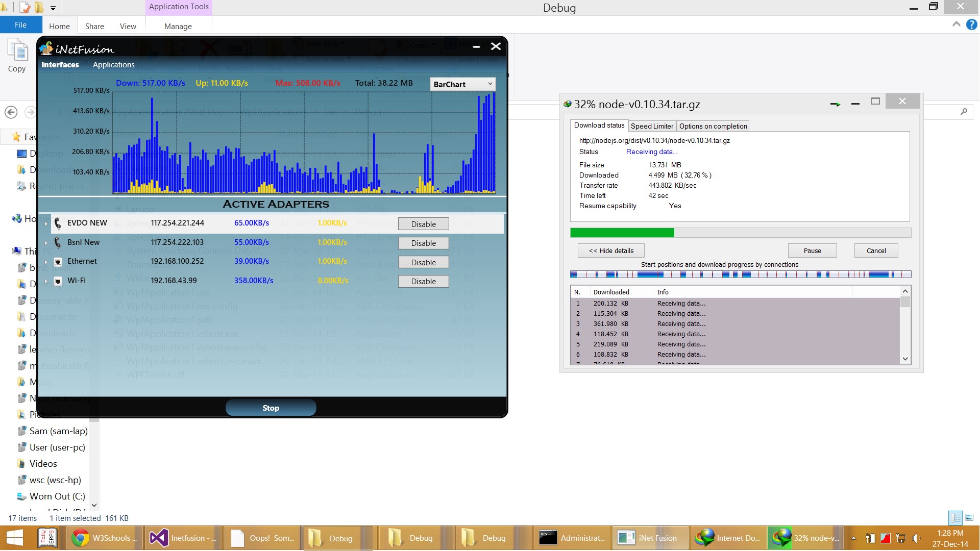The height and width of the screenshot is (551, 980).
Task: Pause the node-v0.10.34 download
Action: (812, 251)
